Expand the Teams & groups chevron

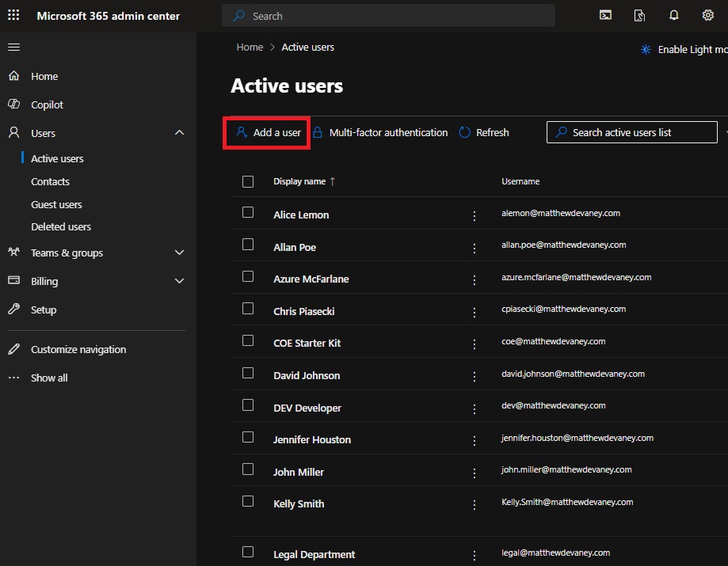pyautogui.click(x=179, y=253)
